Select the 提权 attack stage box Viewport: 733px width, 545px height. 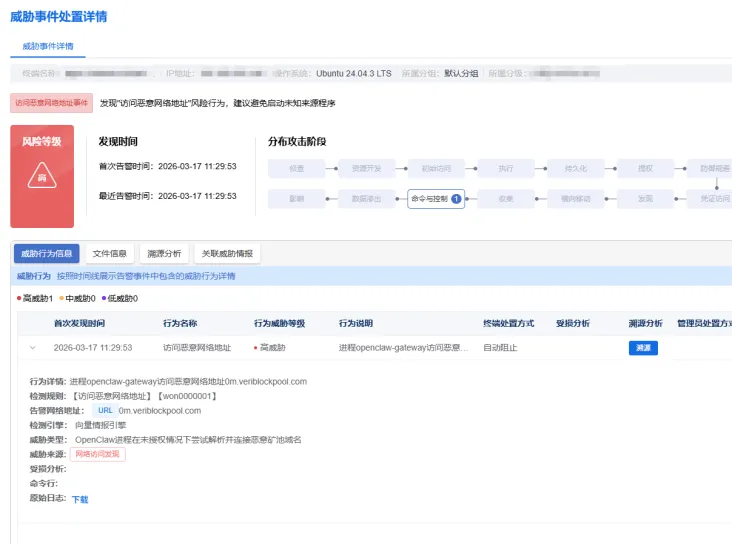point(645,168)
